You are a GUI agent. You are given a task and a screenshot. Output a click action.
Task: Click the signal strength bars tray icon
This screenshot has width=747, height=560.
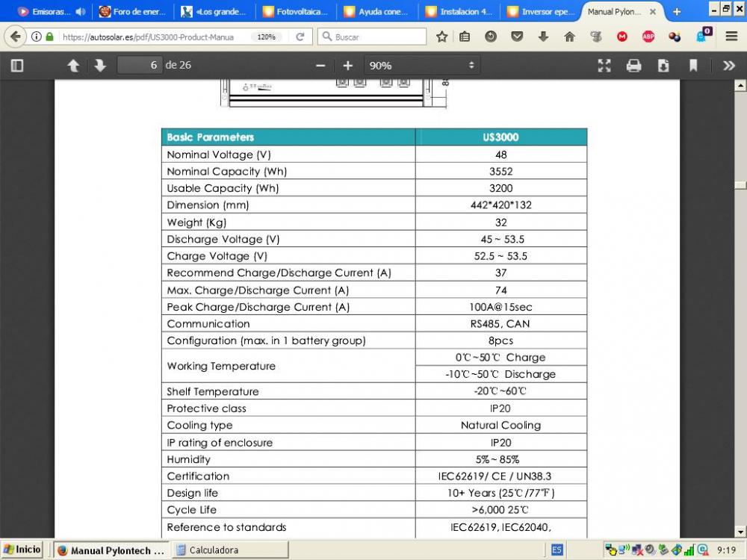pyautogui.click(x=689, y=550)
